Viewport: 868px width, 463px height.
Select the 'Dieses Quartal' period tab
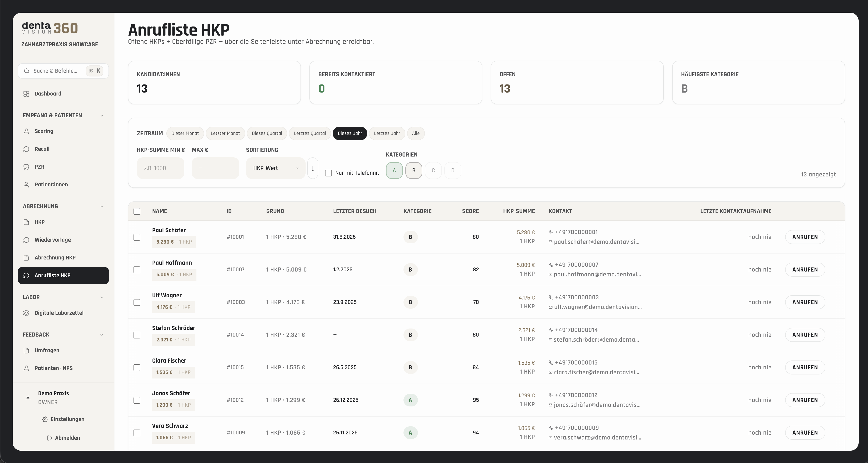pyautogui.click(x=267, y=133)
